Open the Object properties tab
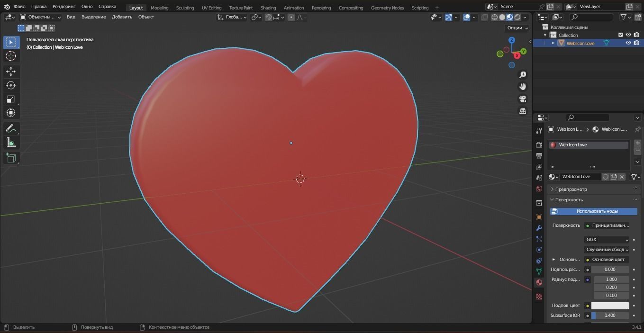This screenshot has height=333, width=644. [x=539, y=217]
